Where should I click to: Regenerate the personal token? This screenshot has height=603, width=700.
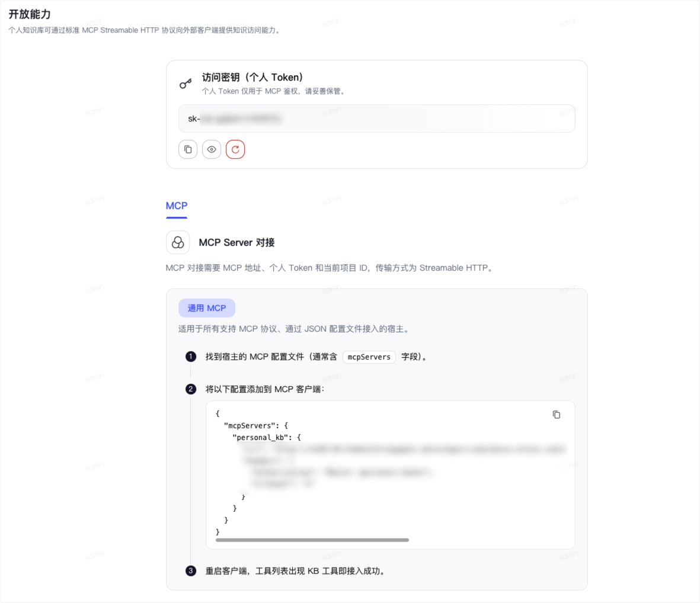[x=235, y=149]
